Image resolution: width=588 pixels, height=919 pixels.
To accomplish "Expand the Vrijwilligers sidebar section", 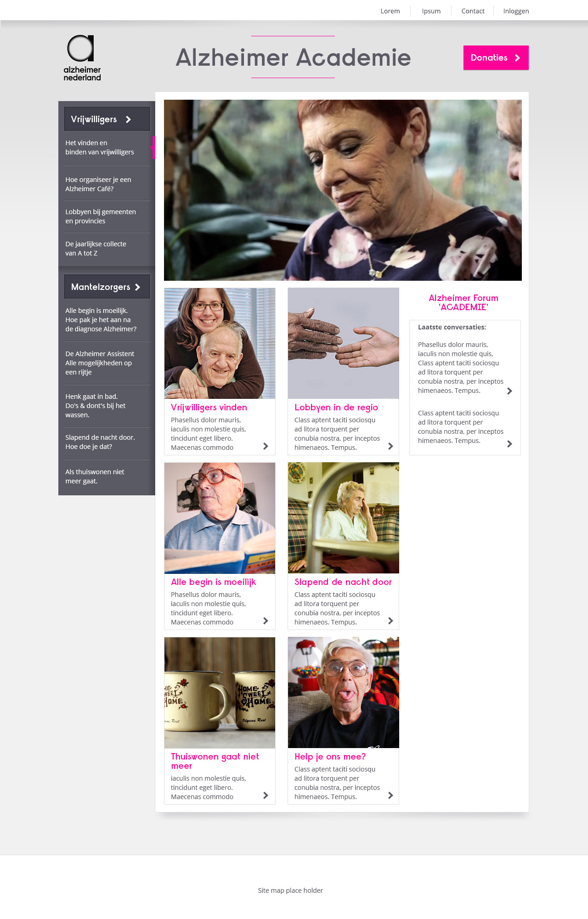I will [107, 119].
